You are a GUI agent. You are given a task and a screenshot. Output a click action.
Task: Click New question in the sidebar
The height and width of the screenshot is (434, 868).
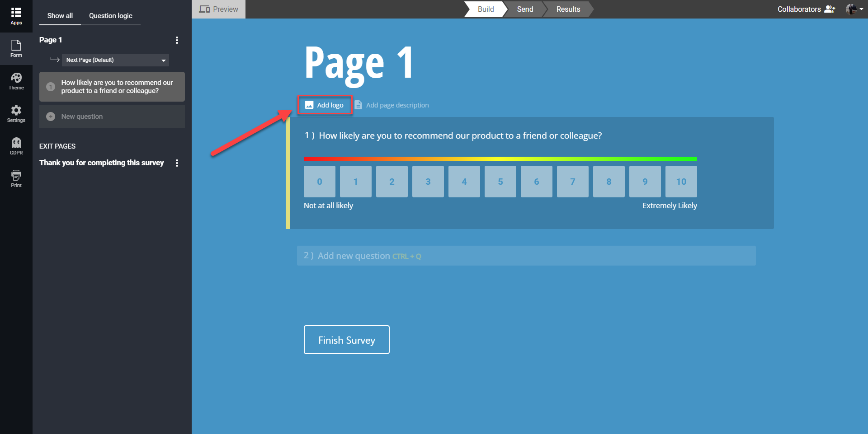coord(112,117)
